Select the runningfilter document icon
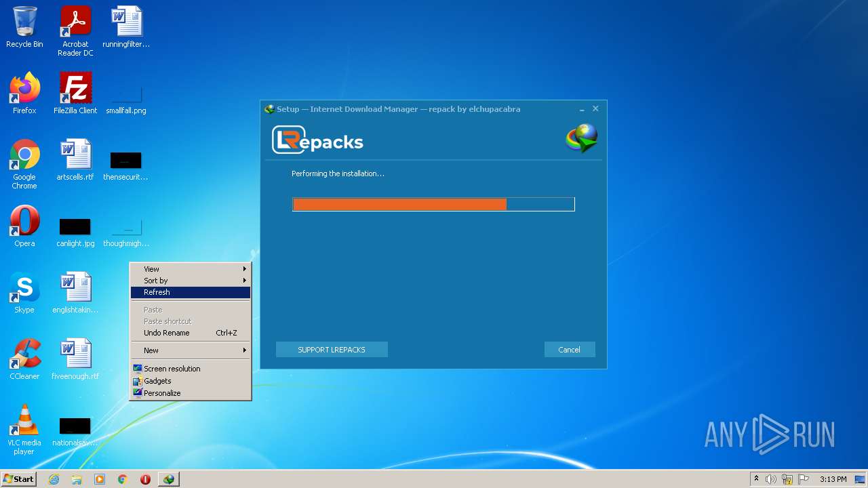Viewport: 868px width, 488px height. tap(126, 27)
